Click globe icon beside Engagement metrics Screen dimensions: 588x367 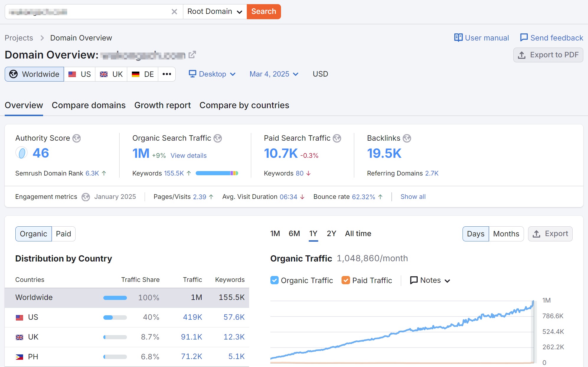(86, 197)
